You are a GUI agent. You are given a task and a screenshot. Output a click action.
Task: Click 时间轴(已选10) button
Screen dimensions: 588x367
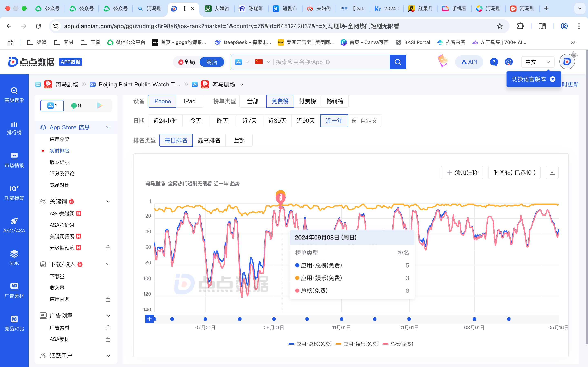(514, 172)
